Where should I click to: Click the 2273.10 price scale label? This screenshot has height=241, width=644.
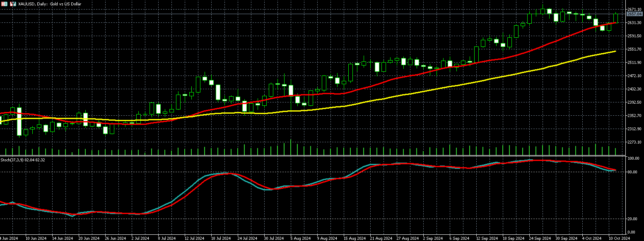(634, 142)
